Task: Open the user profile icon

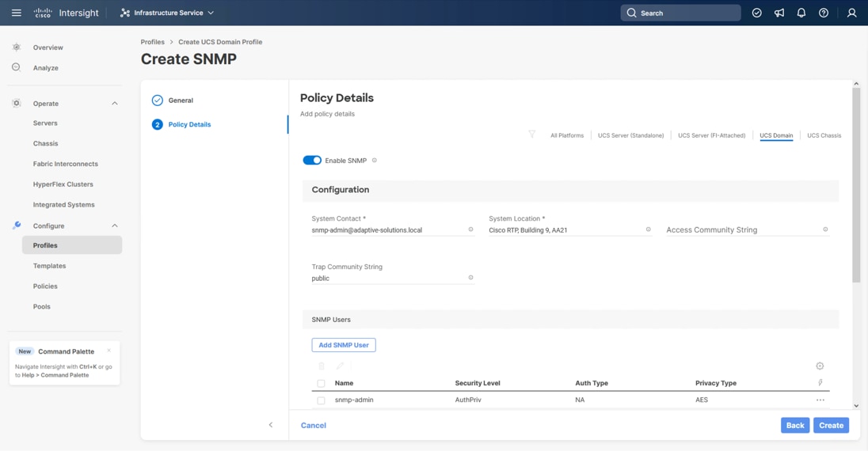Action: (x=851, y=13)
